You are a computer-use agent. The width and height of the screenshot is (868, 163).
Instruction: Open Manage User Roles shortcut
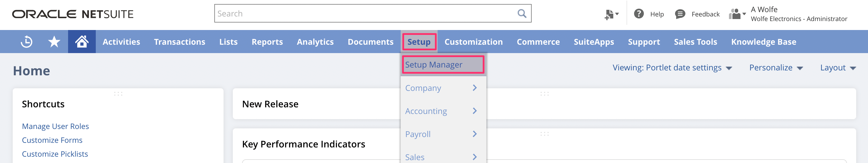[55, 126]
